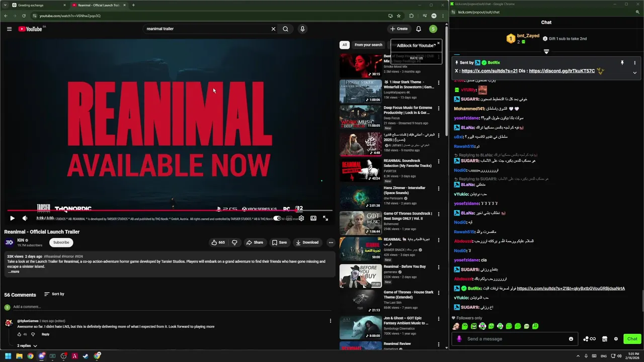The image size is (644, 362).
Task: Dislike the SyluxGames comment
Action: point(33,334)
